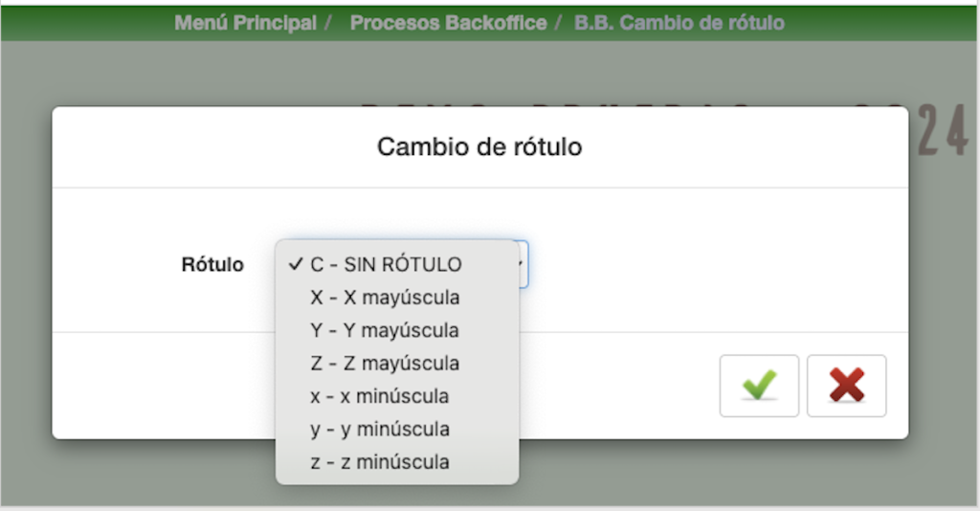The width and height of the screenshot is (980, 511).
Task: Click the 'B.B. Cambio de rótulo' breadcrumb
Action: pyautogui.click(x=679, y=23)
